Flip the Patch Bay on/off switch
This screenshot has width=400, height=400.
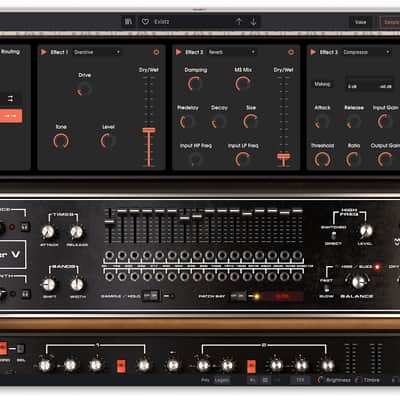click(238, 296)
